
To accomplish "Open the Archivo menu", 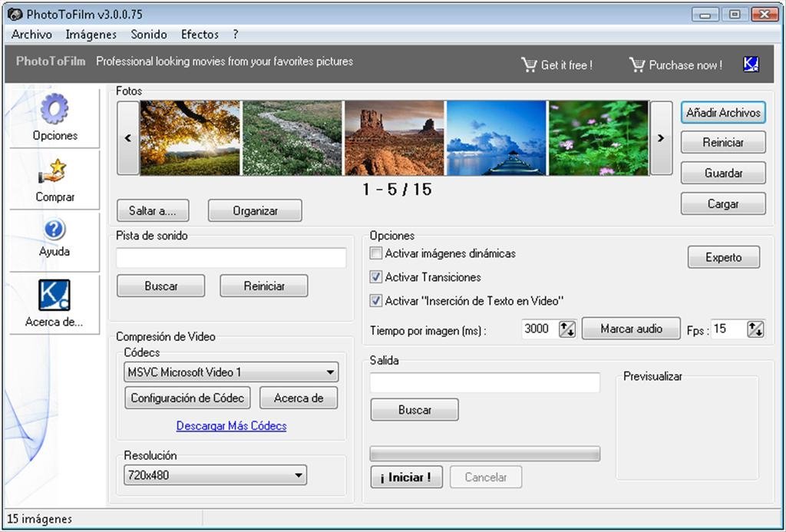I will click(31, 35).
